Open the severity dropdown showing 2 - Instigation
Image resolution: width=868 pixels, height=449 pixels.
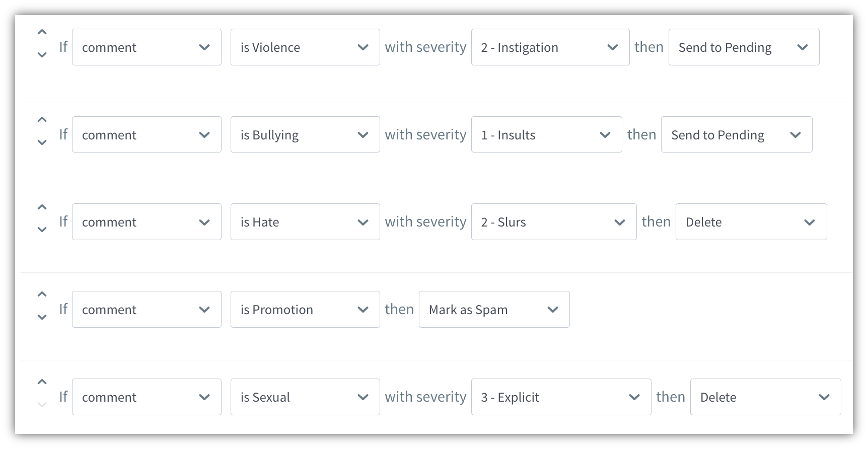tap(550, 47)
